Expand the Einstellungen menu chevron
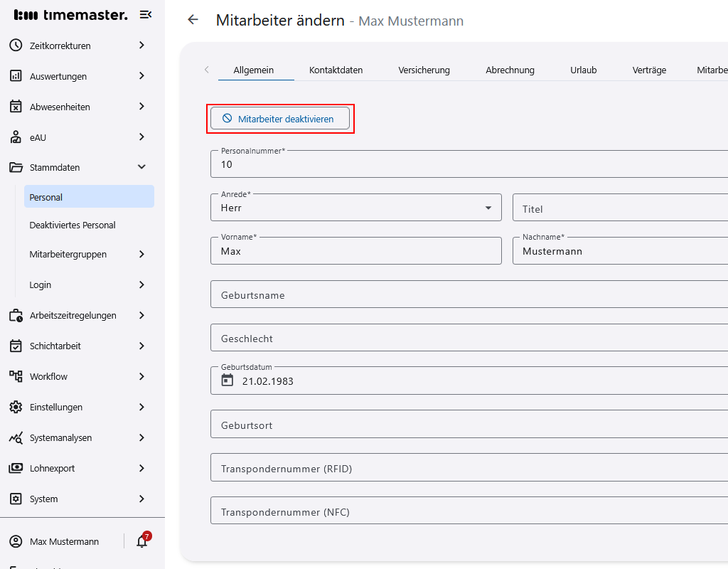Viewport: 728px width, 569px height. [x=141, y=407]
